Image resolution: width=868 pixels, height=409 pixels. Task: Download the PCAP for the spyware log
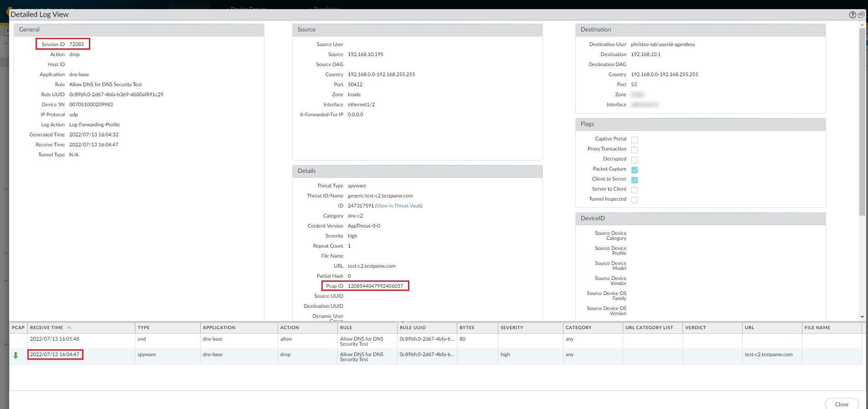coord(16,356)
